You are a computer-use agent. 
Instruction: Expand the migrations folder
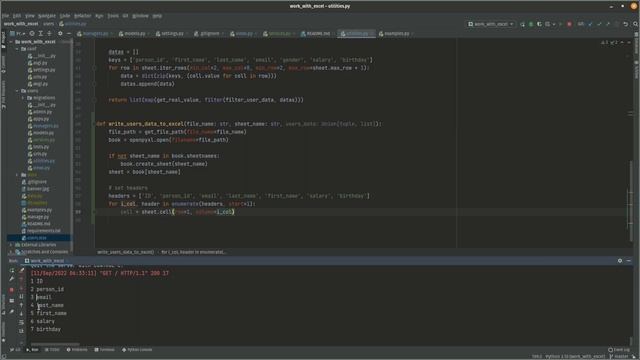click(x=23, y=98)
